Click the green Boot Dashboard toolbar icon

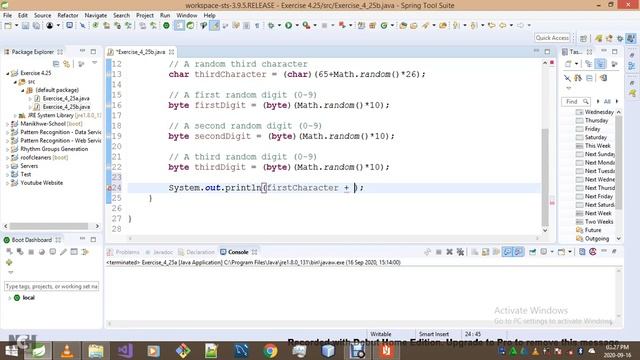[166, 26]
